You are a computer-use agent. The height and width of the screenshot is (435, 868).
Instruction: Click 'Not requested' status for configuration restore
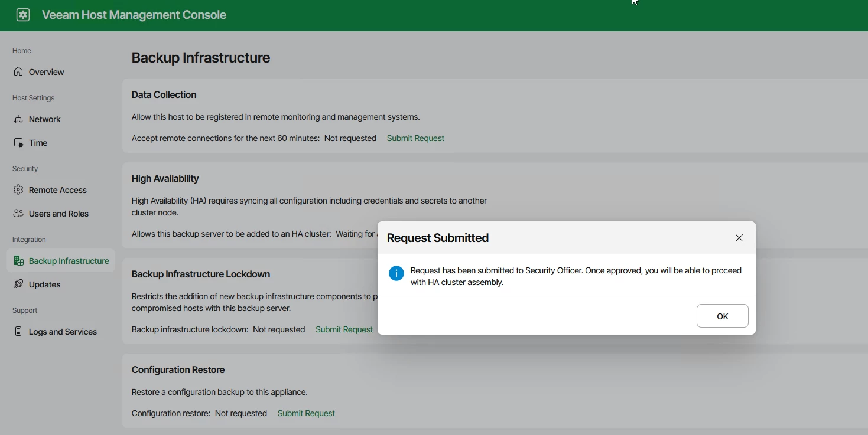coord(241,413)
